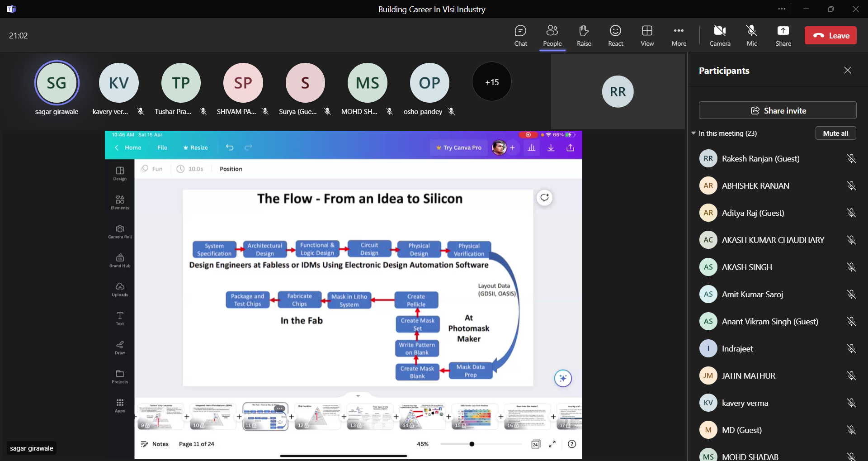Collapse the 'In this meeting (23)' list
The height and width of the screenshot is (461, 868).
(693, 133)
